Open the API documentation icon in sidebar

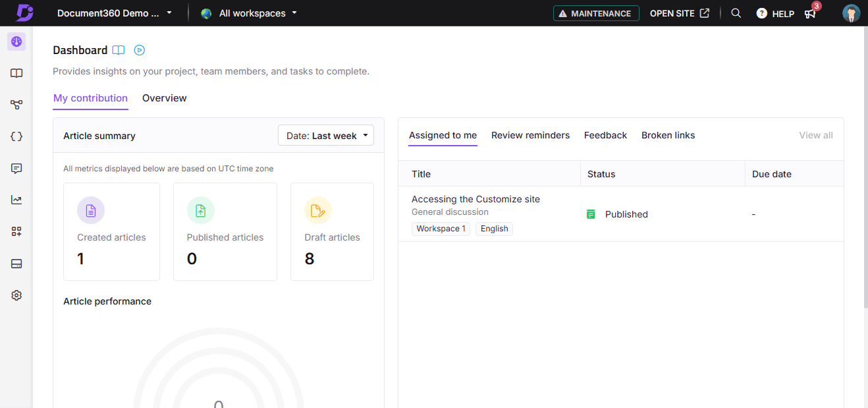[x=16, y=136]
